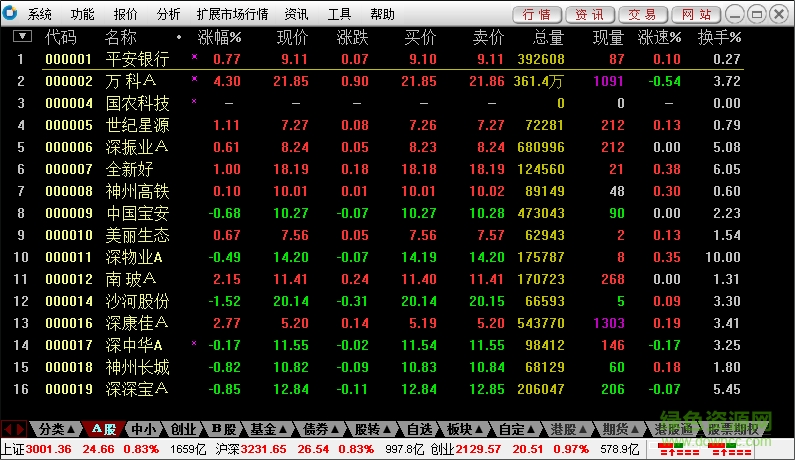Sort by the 现量 column header
The height and width of the screenshot is (460, 795).
(x=608, y=37)
